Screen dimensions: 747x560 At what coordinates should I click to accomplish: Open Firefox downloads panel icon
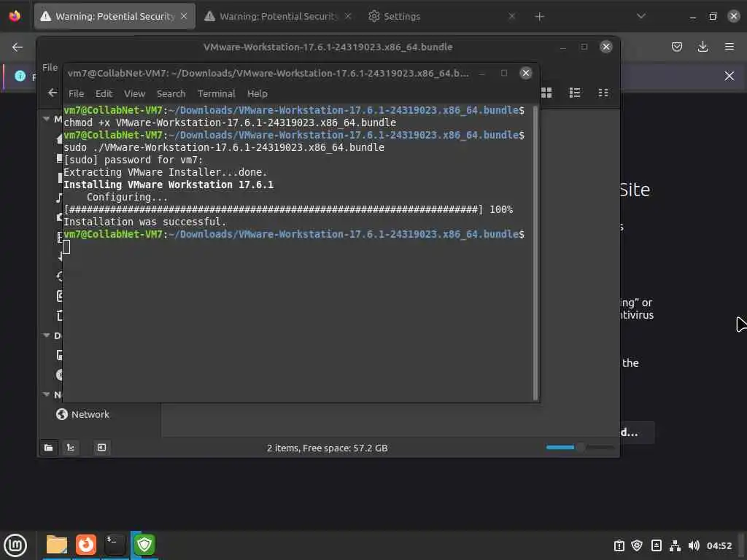pyautogui.click(x=703, y=47)
